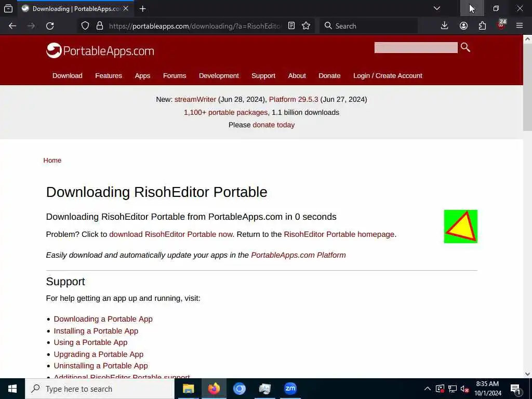Bookmark this page with the star

(306, 26)
